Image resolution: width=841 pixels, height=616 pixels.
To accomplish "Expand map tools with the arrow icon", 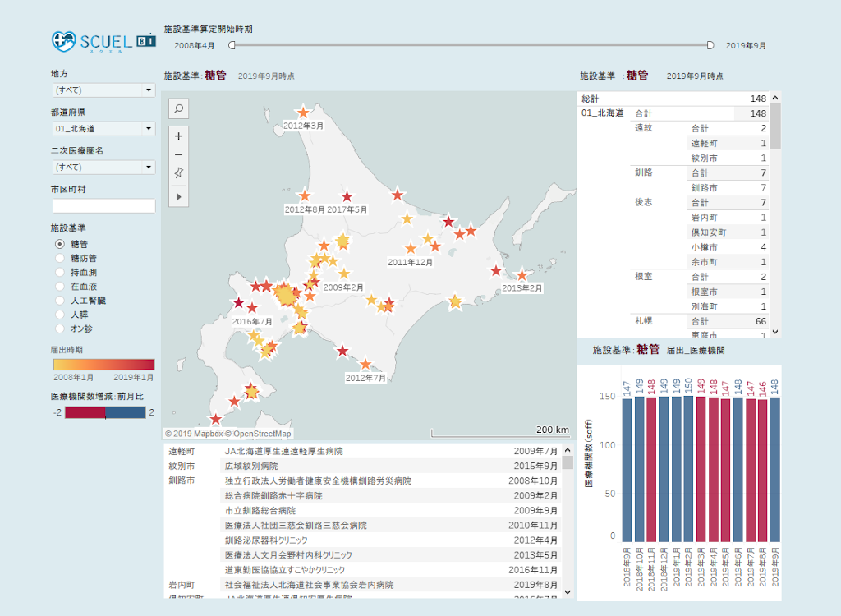I will (178, 196).
